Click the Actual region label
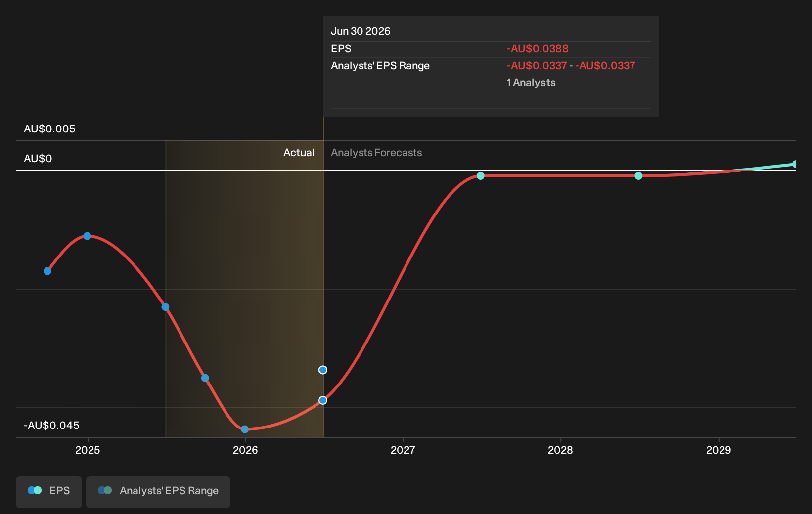812x514 pixels. (299, 153)
